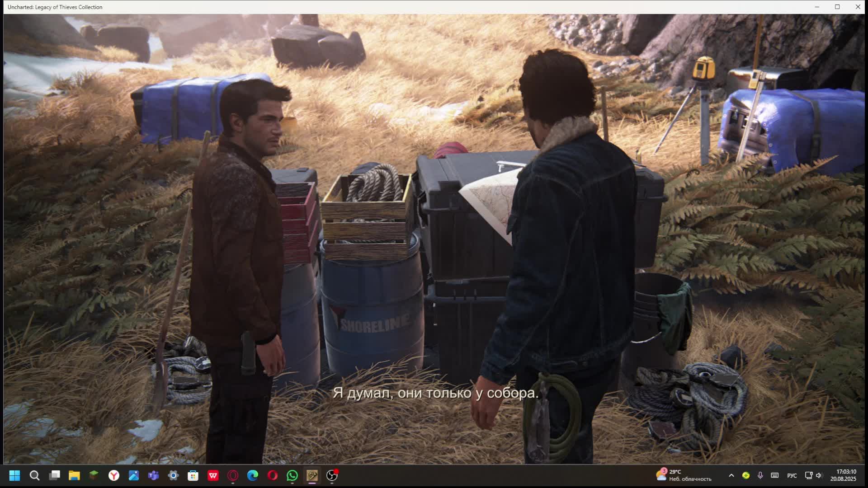Launch File Explorer from taskbar

click(74, 475)
